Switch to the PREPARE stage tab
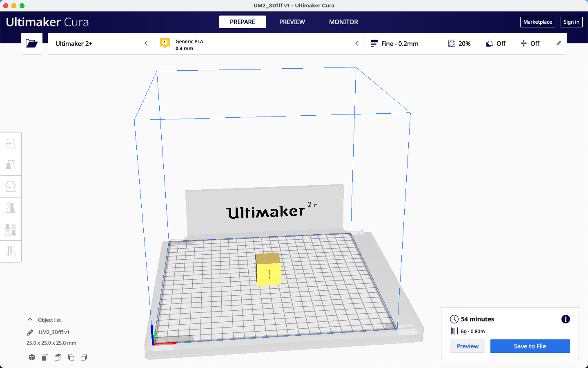The height and width of the screenshot is (368, 588). (x=243, y=22)
